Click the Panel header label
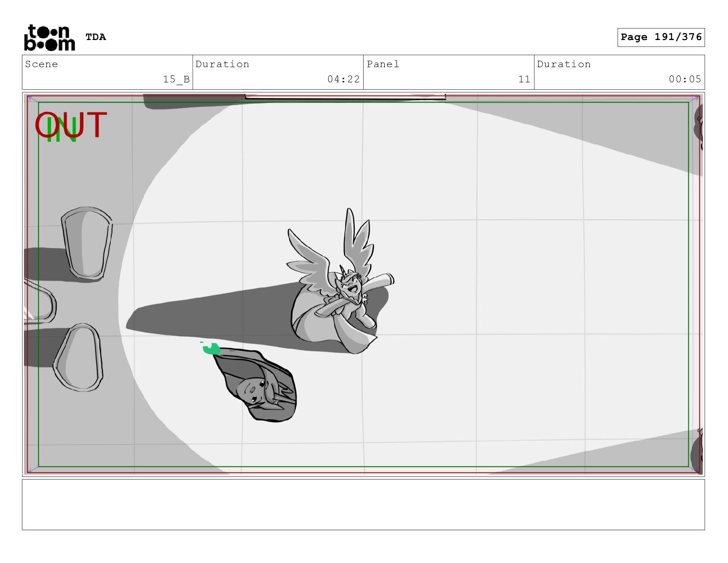 pos(383,64)
